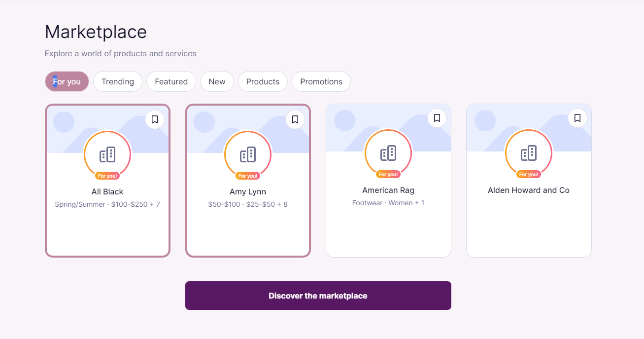The width and height of the screenshot is (644, 339).
Task: Click the American Rag store logo icon
Action: (388, 152)
